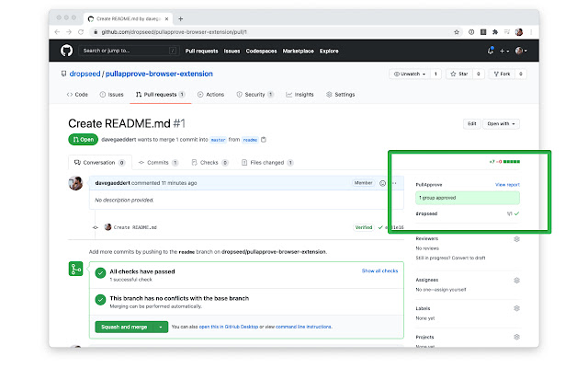
Task: Copy the readme branch name icon
Action: tap(264, 140)
